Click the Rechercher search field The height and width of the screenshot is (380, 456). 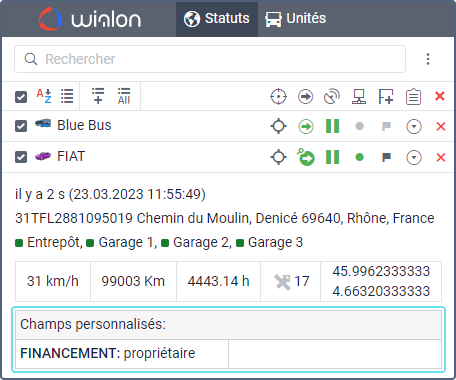(210, 59)
